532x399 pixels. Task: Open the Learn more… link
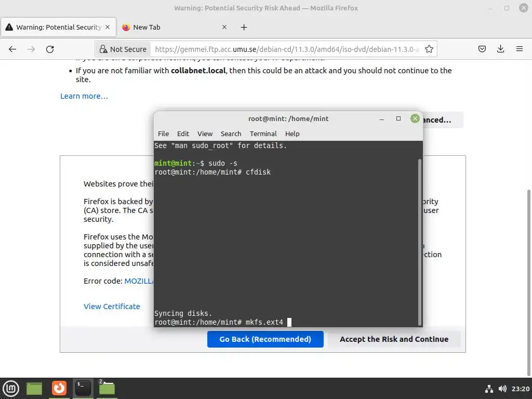[84, 96]
